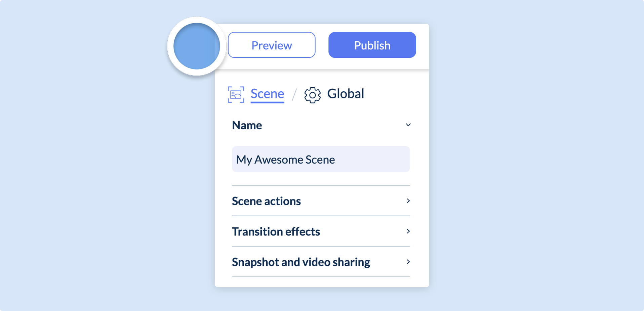644x311 pixels.
Task: Click the Scene actions label
Action: [x=266, y=201]
